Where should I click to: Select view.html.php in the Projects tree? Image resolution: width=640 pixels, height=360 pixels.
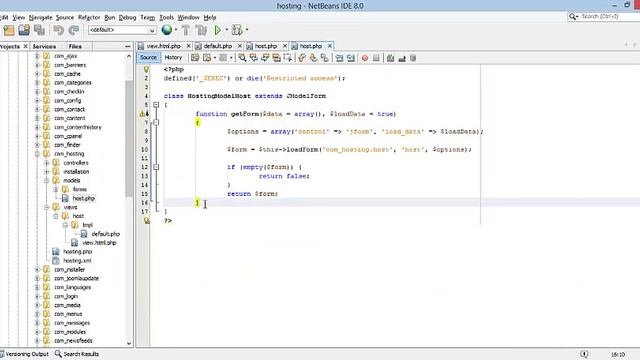click(99, 243)
